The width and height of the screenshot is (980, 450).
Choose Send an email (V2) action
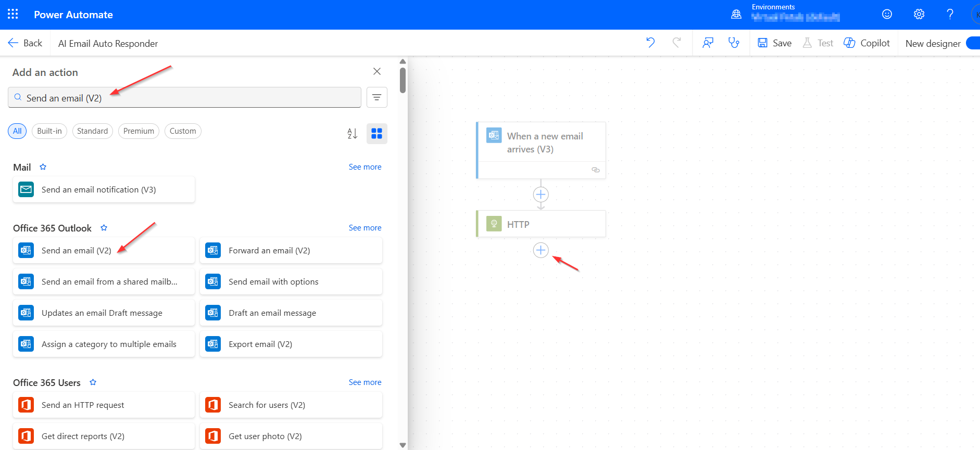104,250
